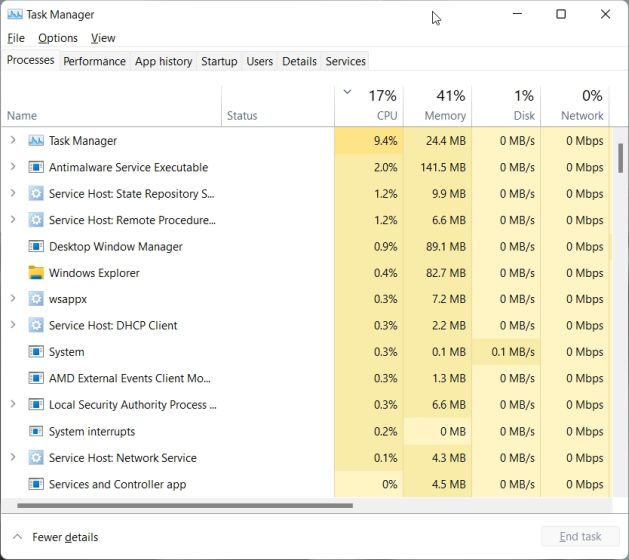Click the Services and Controller app icon
Viewport: 629px width, 560px height.
36,485
